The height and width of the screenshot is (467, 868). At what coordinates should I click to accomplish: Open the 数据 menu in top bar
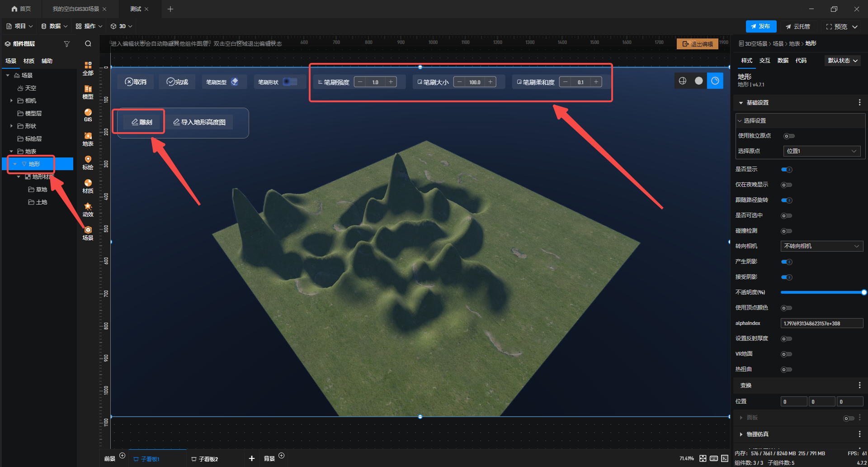[x=54, y=26]
